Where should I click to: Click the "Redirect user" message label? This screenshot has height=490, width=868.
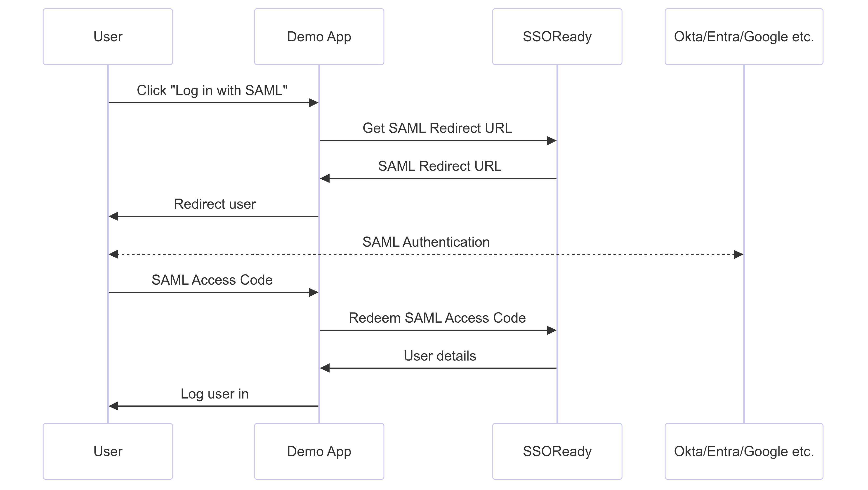215,204
